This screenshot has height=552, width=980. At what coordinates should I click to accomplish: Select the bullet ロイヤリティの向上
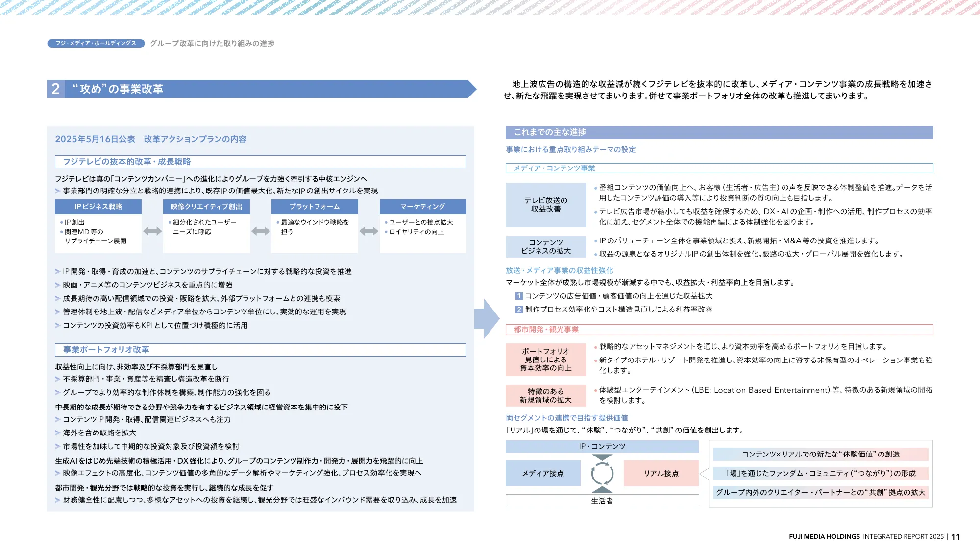415,232
